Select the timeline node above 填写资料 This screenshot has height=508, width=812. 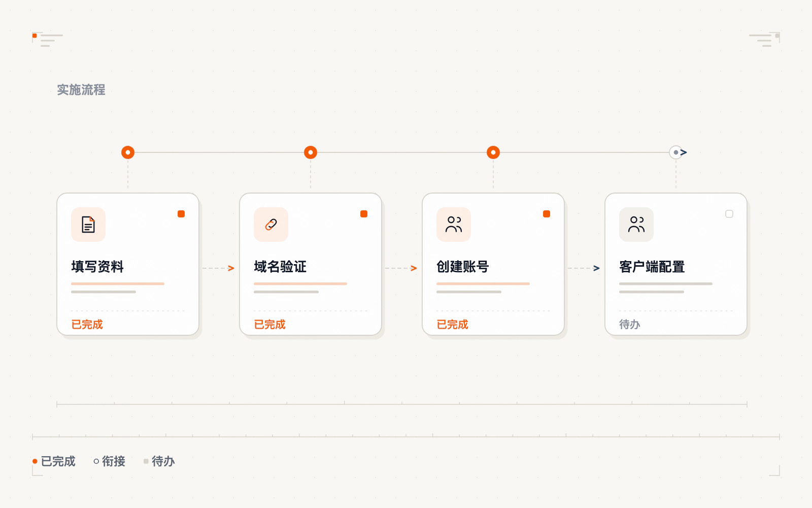pyautogui.click(x=128, y=152)
